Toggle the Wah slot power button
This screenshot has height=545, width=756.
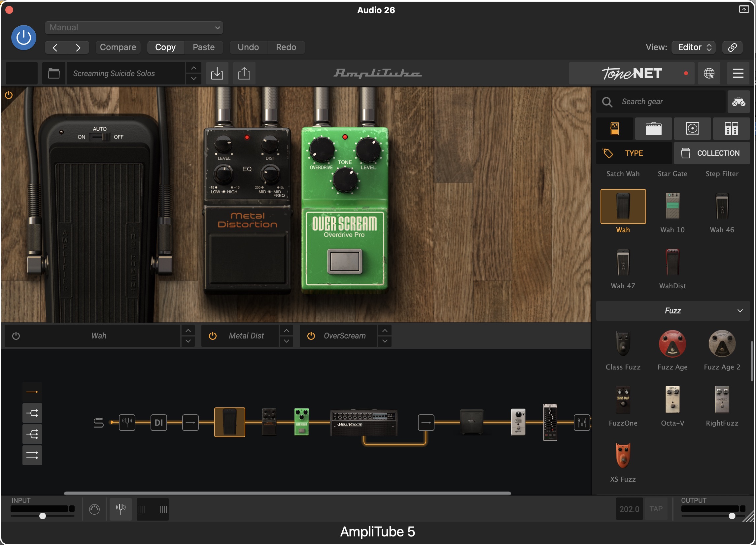(x=16, y=336)
